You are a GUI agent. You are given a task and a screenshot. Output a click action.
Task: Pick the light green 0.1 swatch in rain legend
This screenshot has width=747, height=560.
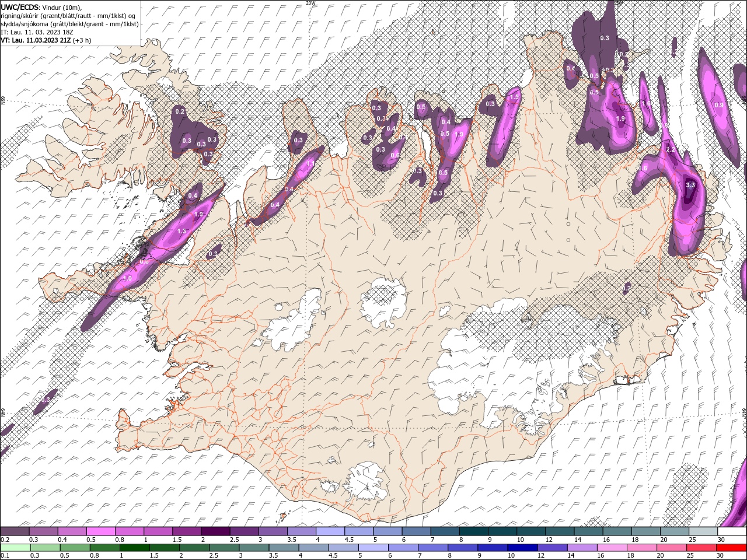[x=15, y=547]
